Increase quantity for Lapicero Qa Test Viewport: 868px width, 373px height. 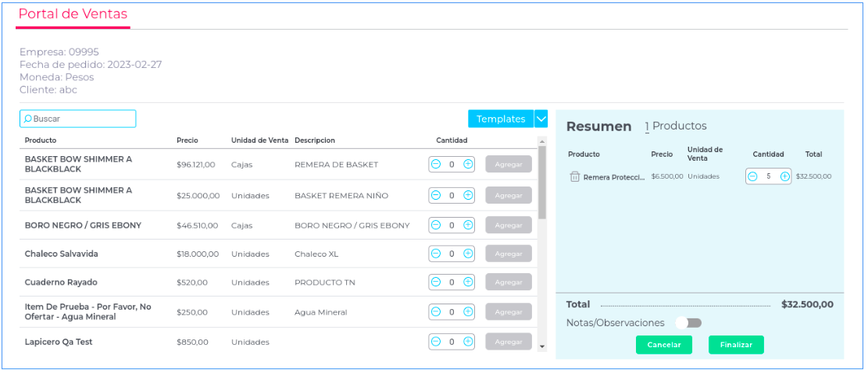[468, 342]
